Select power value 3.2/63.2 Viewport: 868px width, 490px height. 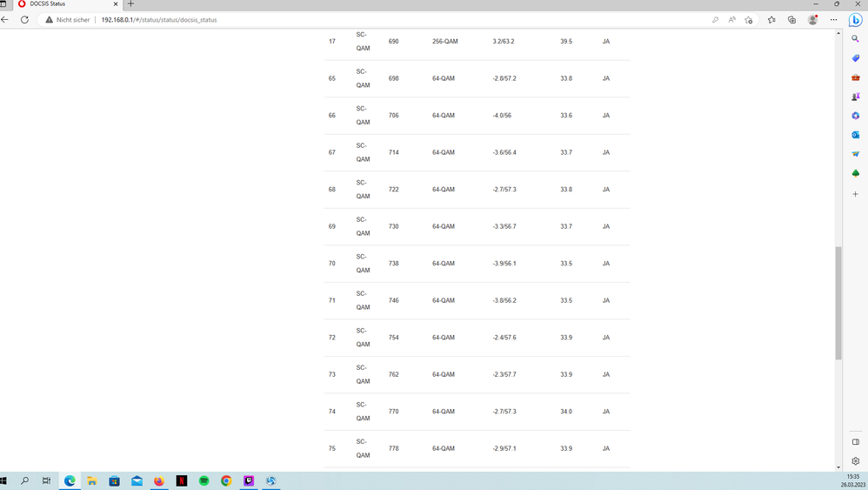coord(504,42)
